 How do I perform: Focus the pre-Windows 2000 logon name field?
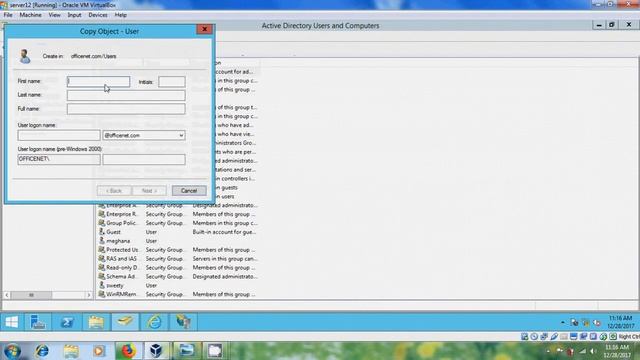[144, 159]
